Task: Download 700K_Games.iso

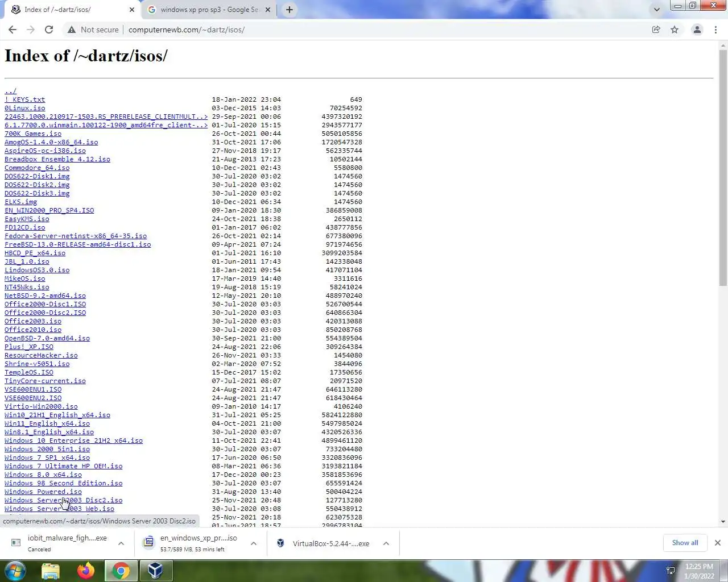Action: (33, 134)
